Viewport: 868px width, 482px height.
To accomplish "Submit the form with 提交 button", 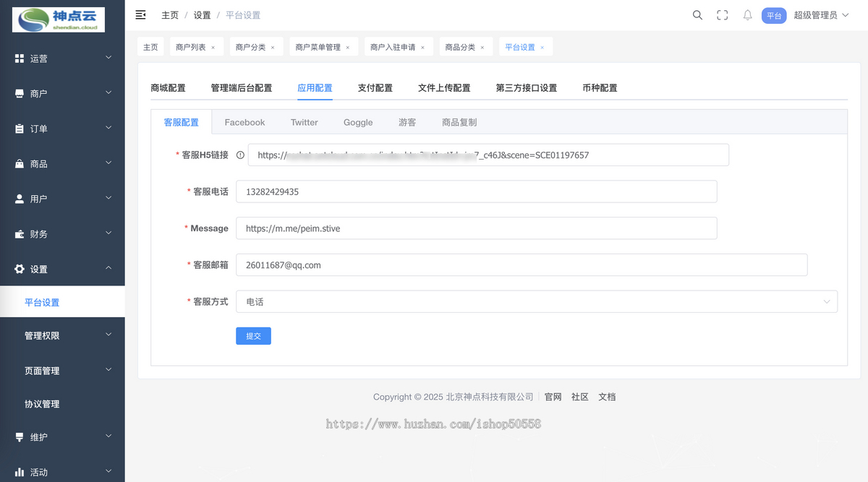I will click(253, 335).
